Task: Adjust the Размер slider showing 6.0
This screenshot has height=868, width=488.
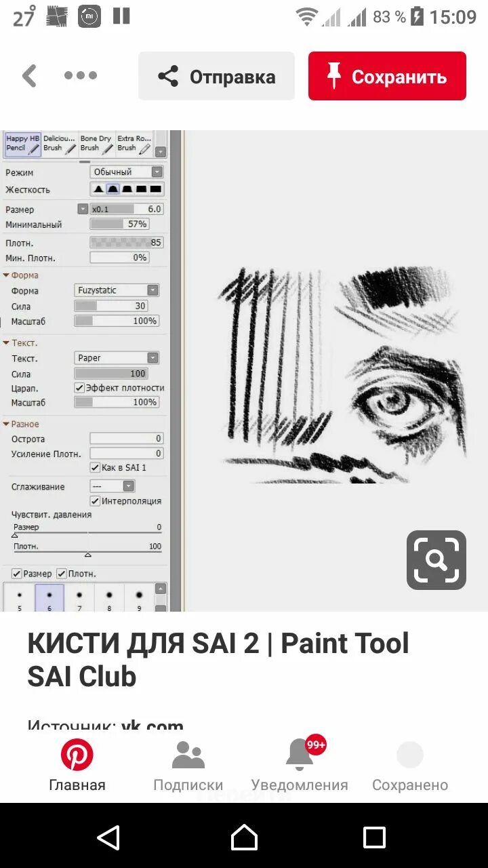Action: tap(127, 210)
